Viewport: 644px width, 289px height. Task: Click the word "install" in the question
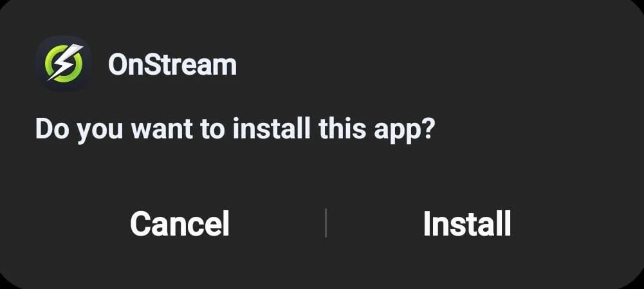pos(271,128)
